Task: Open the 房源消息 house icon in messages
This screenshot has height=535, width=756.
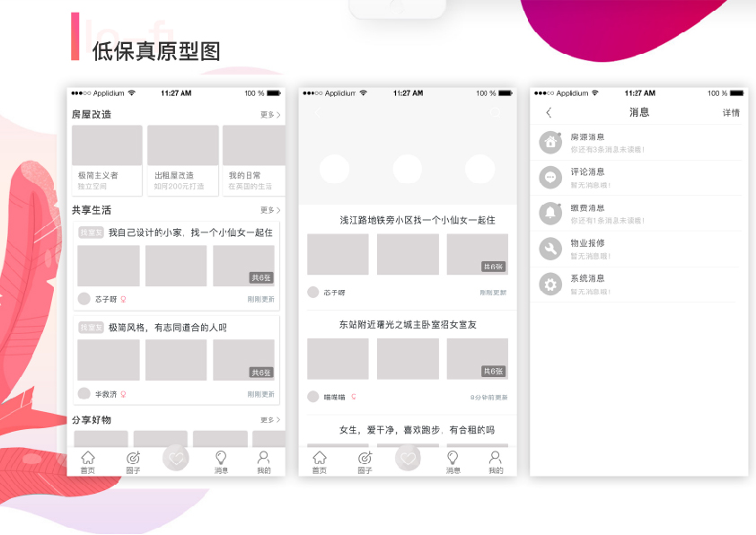Action: point(550,143)
